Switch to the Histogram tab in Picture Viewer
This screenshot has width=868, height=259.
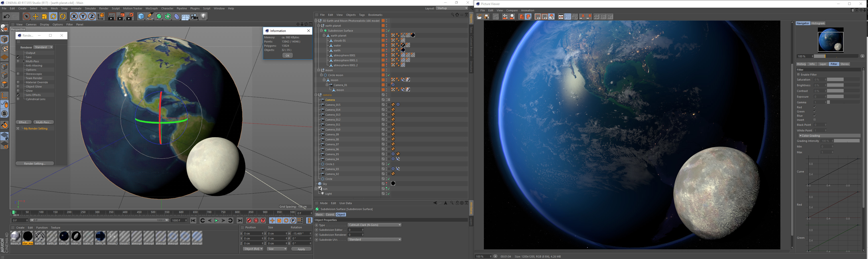click(x=818, y=23)
